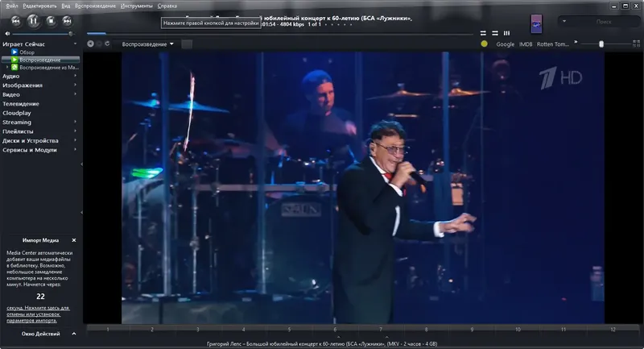Open the IMDB link
644x349 pixels.
tap(526, 44)
